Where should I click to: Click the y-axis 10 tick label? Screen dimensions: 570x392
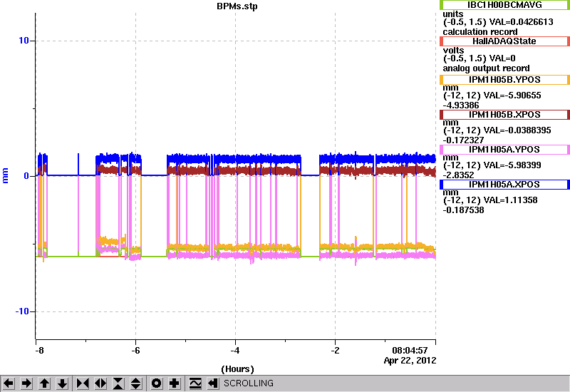click(24, 41)
